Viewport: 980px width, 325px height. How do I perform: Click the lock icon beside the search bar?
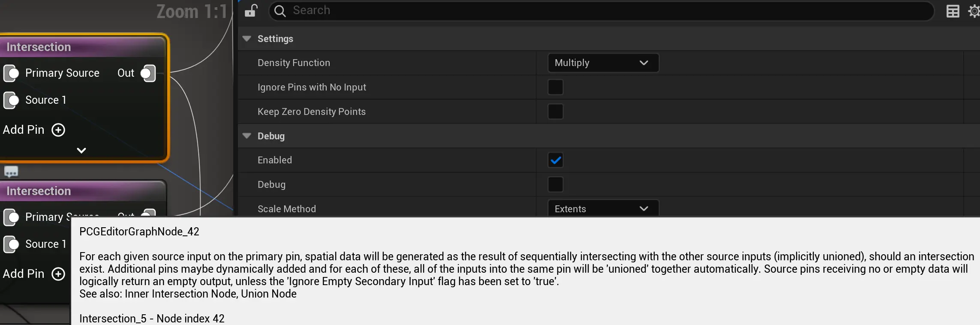tap(251, 11)
